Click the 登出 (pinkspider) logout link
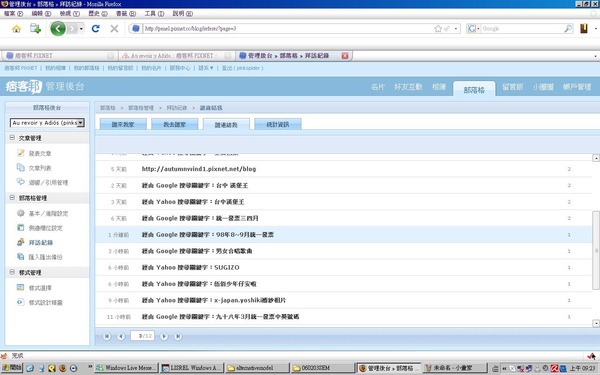Screen dimensions: 600x375 click(x=242, y=68)
